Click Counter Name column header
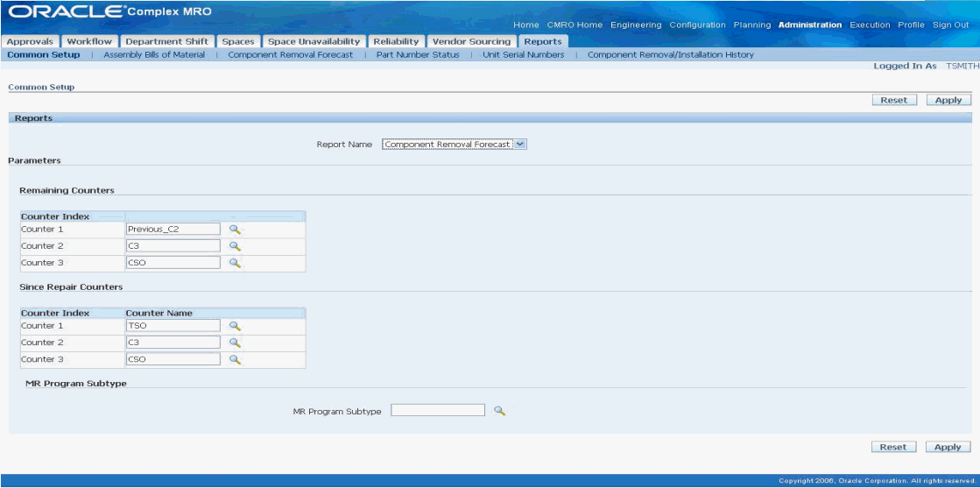This screenshot has width=980, height=488. [x=159, y=313]
